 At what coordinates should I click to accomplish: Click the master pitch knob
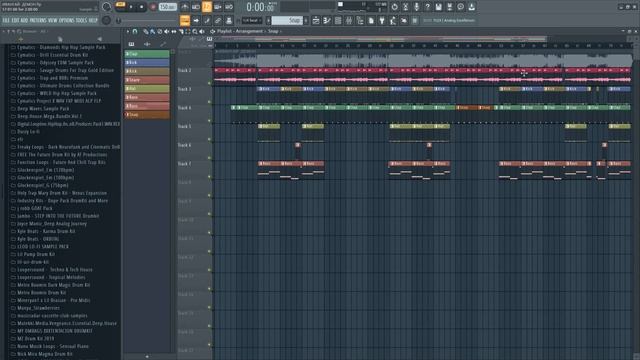(x=106, y=20)
